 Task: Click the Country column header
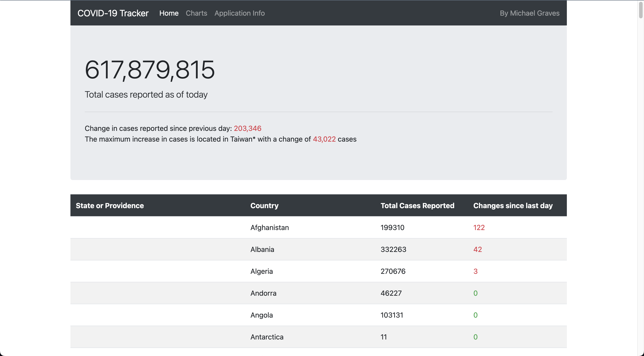point(264,205)
